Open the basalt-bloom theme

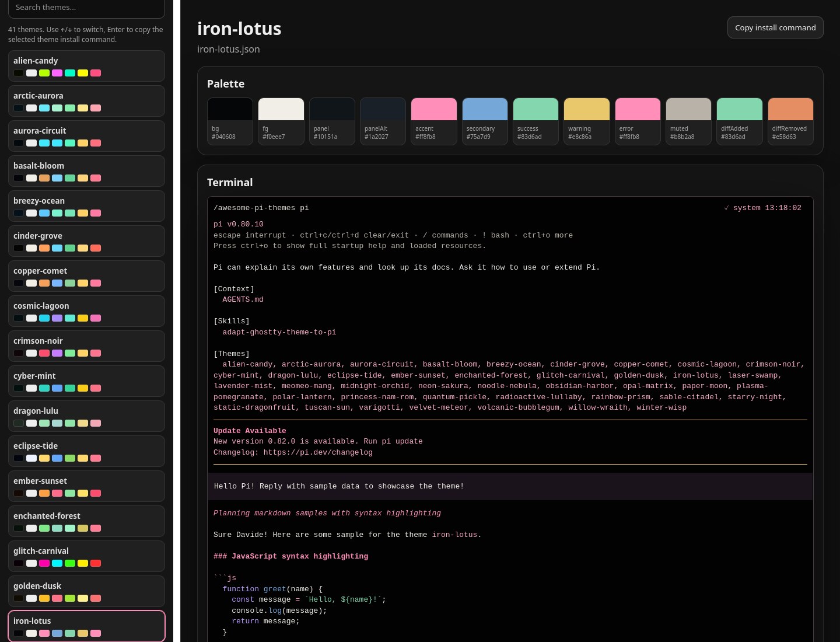(x=86, y=171)
